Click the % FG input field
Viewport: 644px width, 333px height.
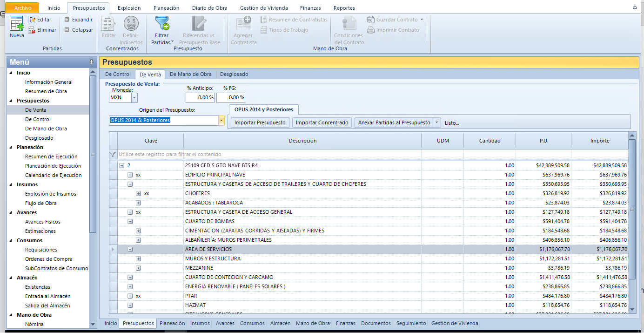231,98
